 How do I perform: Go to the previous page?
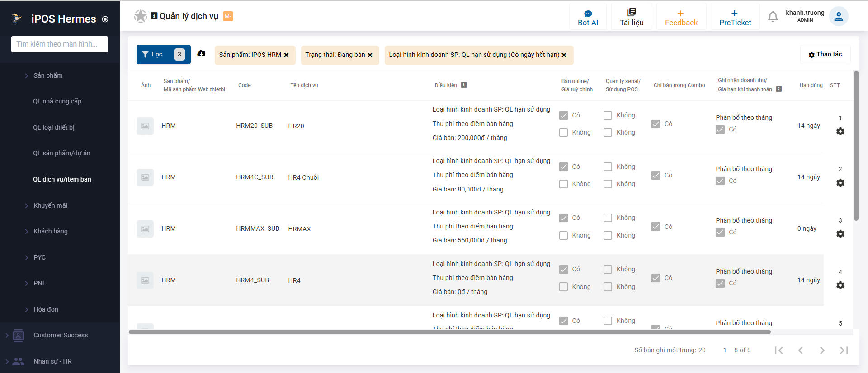[800, 350]
